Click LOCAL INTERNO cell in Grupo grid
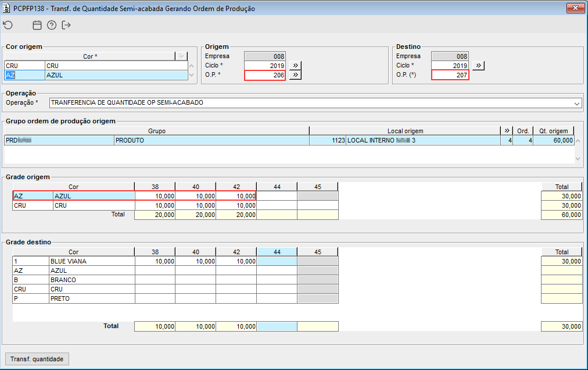This screenshot has width=588, height=370. (x=423, y=140)
